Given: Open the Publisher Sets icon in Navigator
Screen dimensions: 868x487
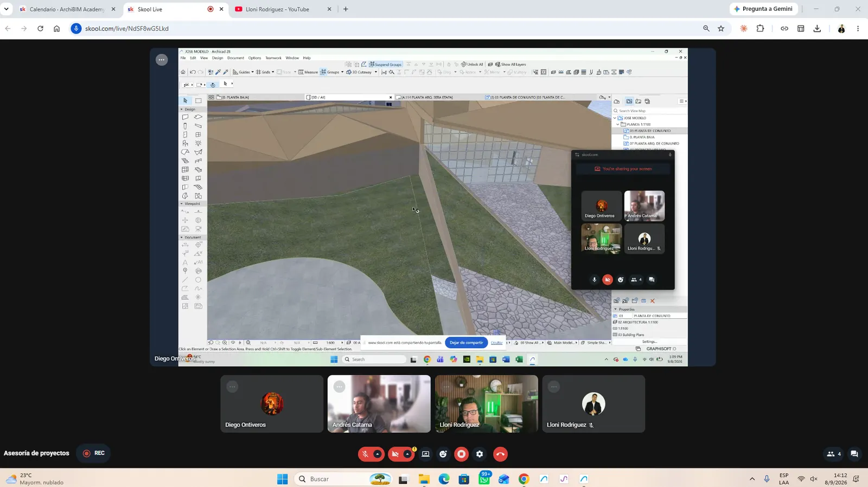Looking at the screenshot, I should [647, 101].
